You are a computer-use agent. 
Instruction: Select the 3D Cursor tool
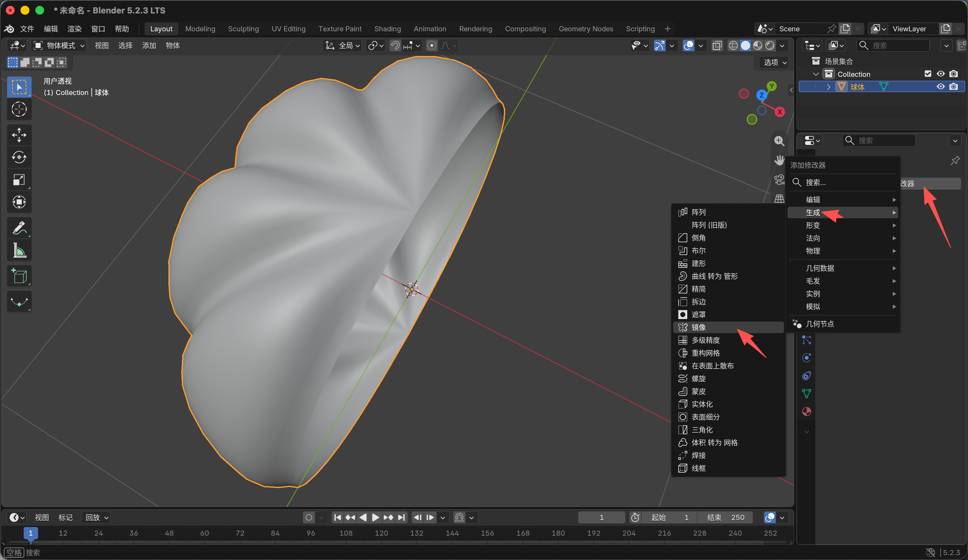(x=19, y=109)
